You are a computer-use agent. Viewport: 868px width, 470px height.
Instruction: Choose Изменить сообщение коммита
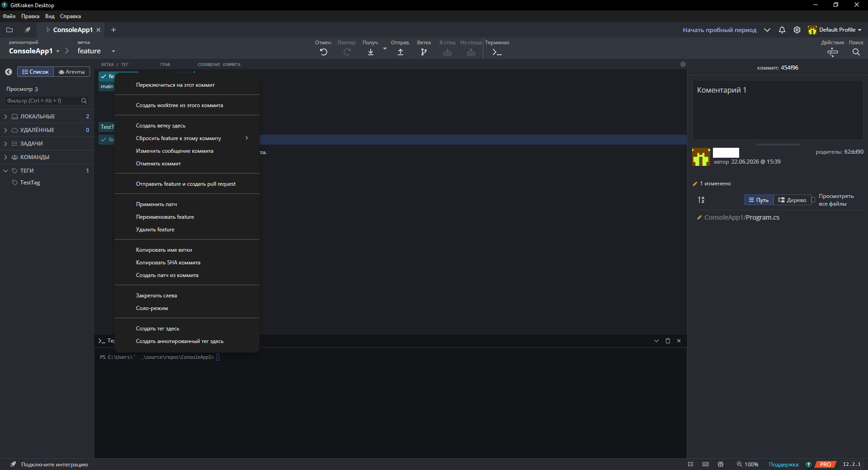187,151
